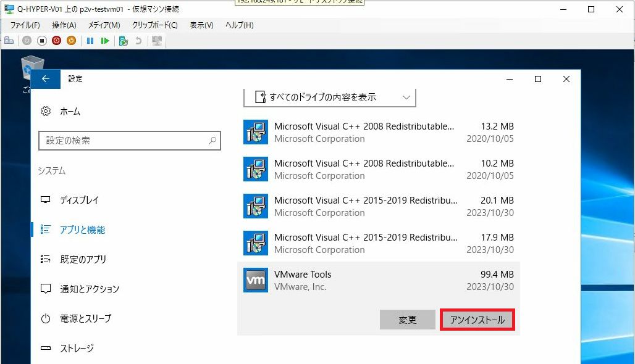Select ディスプレイ in the sidebar

pyautogui.click(x=79, y=201)
